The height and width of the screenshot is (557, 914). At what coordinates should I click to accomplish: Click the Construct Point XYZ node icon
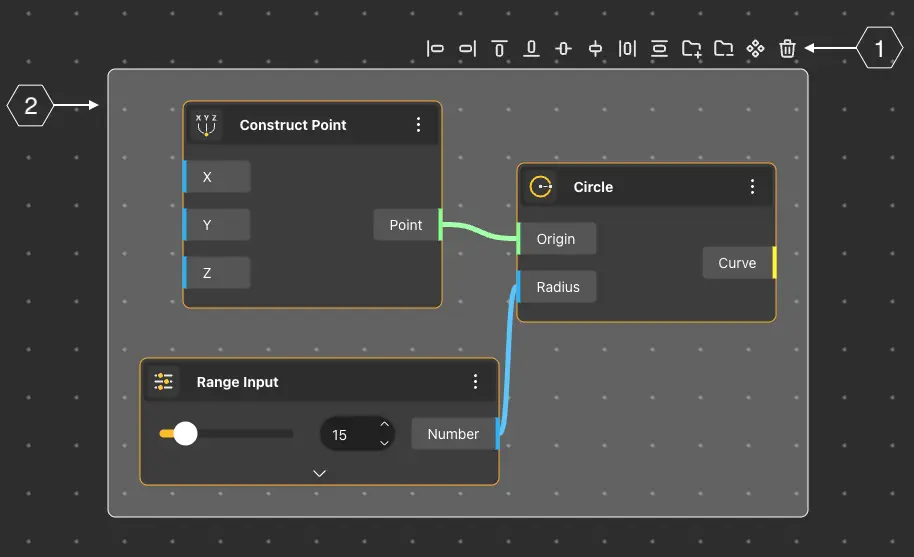click(x=206, y=125)
